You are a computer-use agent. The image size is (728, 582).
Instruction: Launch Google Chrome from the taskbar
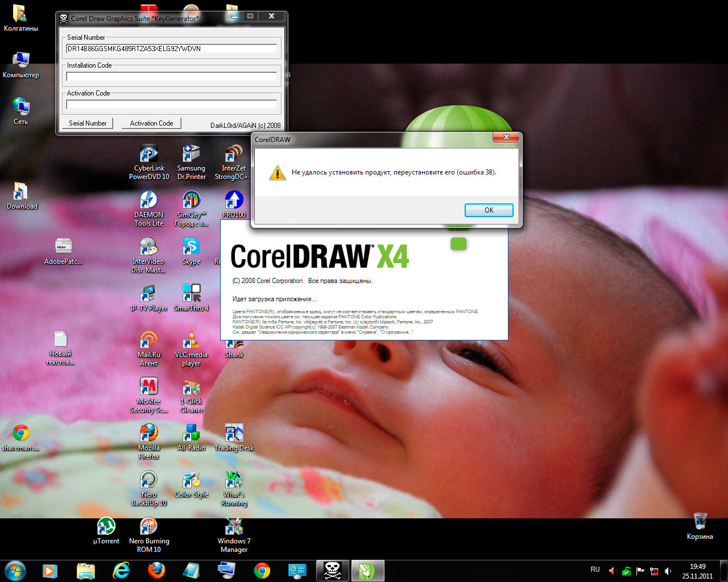point(262,571)
